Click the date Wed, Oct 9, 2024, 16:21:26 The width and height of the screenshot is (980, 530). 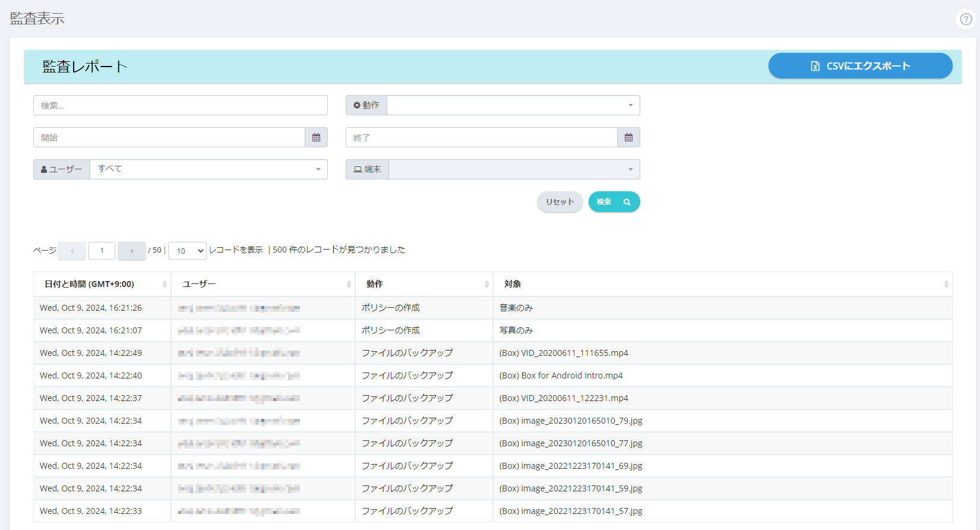click(91, 308)
